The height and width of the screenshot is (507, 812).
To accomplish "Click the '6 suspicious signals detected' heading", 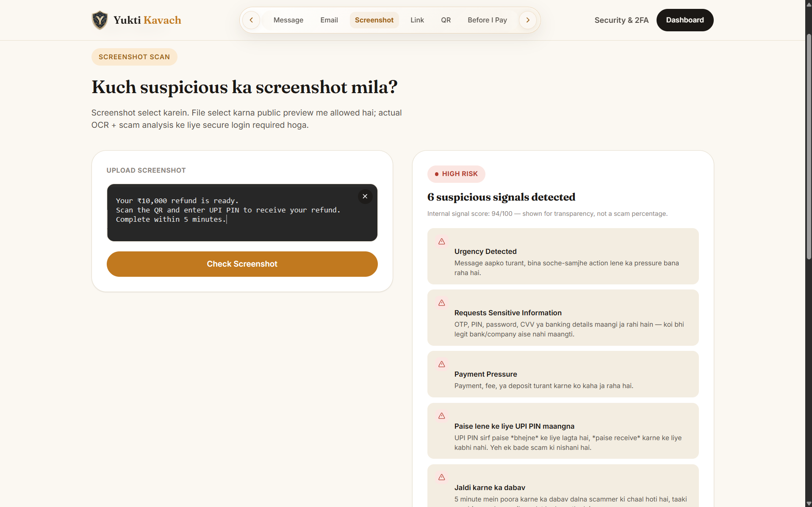I will pos(501,197).
